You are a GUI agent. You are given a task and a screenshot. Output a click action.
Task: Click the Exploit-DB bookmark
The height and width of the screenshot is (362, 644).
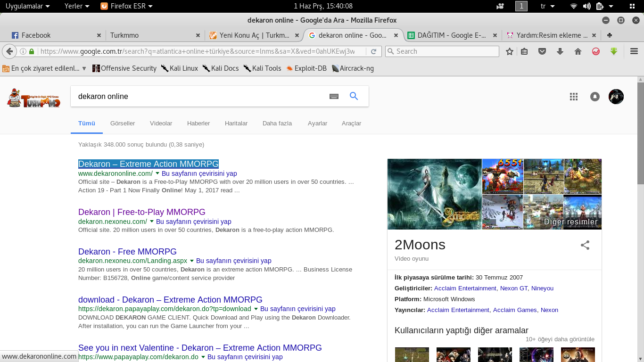click(x=306, y=68)
